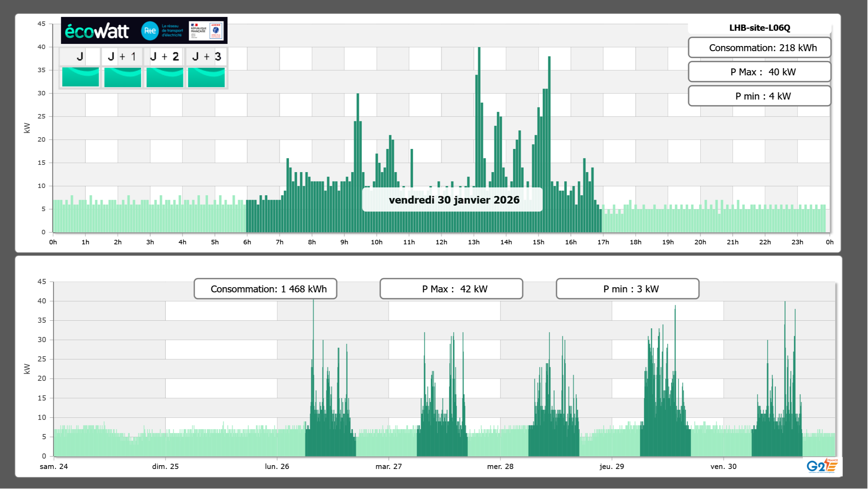Click the 13h axis label on daily chart
Viewport: 868px width, 489px height.
point(474,242)
